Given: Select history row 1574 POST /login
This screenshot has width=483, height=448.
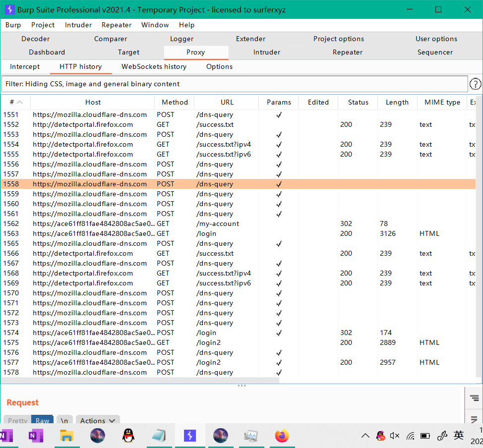Looking at the screenshot, I should click(x=239, y=333).
